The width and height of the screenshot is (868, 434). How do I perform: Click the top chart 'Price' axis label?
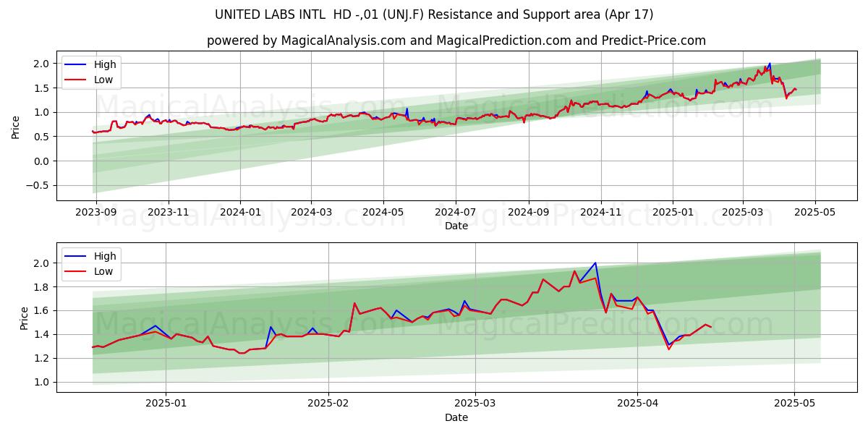(x=16, y=127)
